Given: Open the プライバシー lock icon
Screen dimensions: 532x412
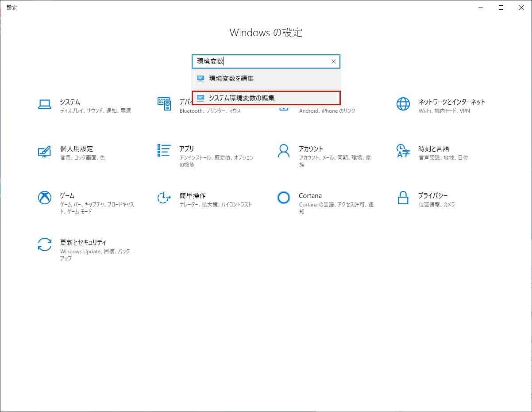Looking at the screenshot, I should (x=403, y=198).
